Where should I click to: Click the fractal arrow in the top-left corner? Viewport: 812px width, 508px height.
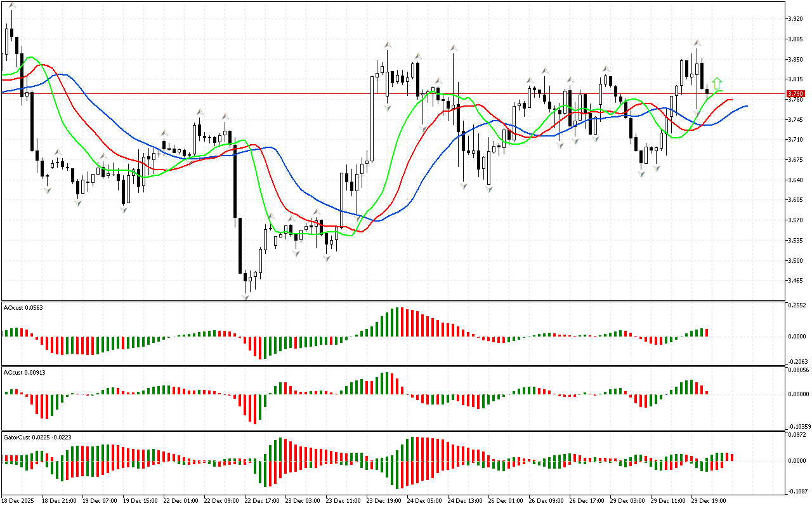(x=12, y=6)
